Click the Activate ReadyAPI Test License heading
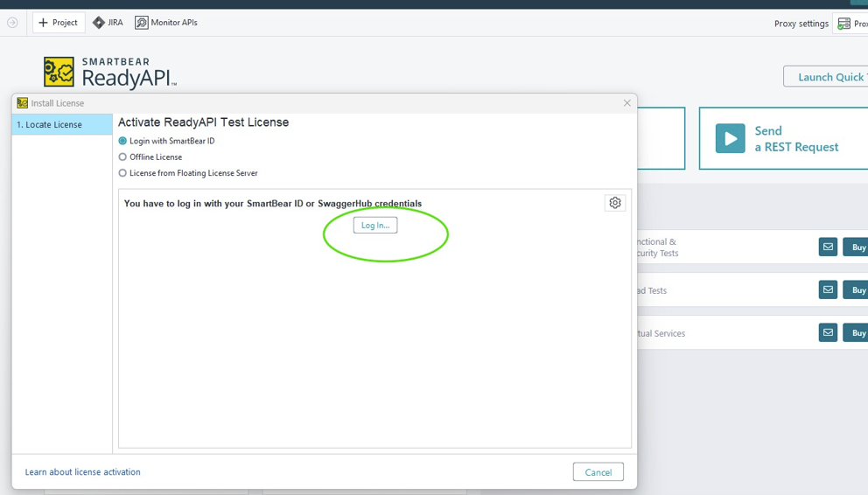This screenshot has width=868, height=495. (x=203, y=122)
